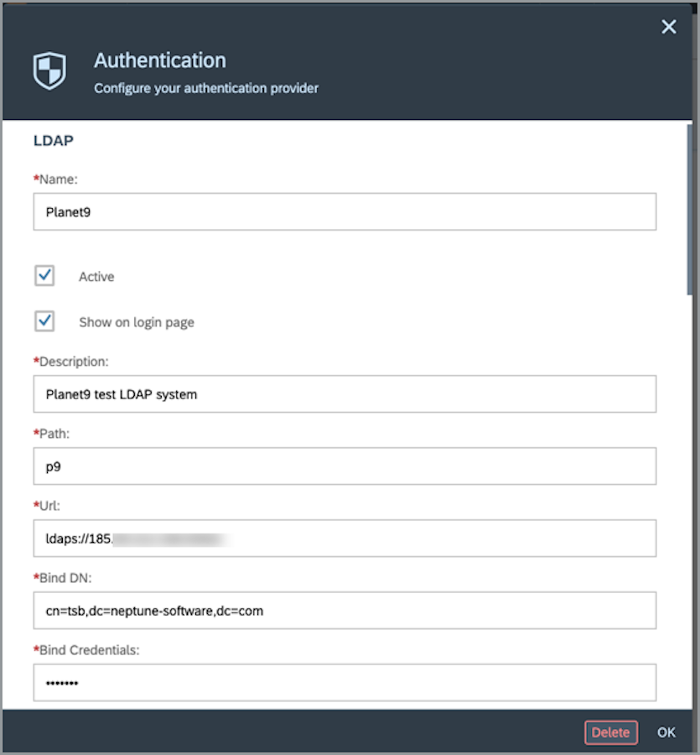Uncheck the Active checkbox
Screen dimensions: 700x755
44,276
